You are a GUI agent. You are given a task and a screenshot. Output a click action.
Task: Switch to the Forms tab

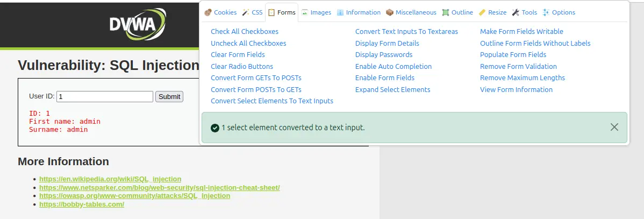coord(282,12)
